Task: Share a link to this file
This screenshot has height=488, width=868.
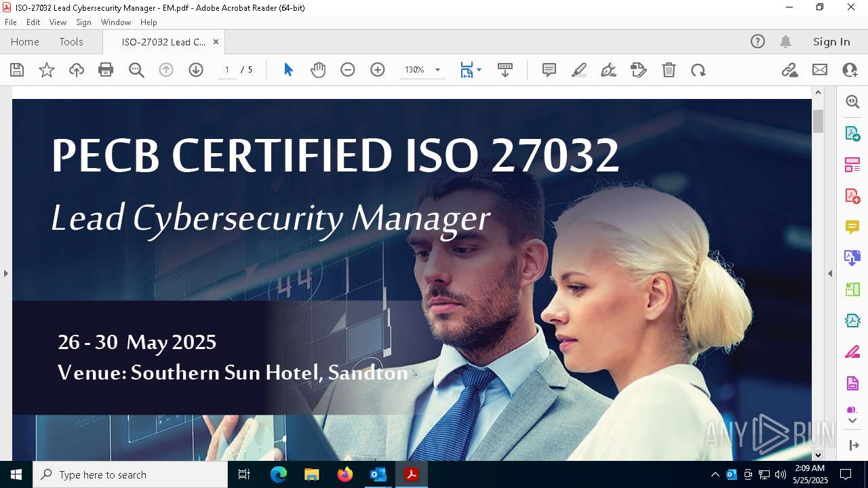Action: pos(789,70)
